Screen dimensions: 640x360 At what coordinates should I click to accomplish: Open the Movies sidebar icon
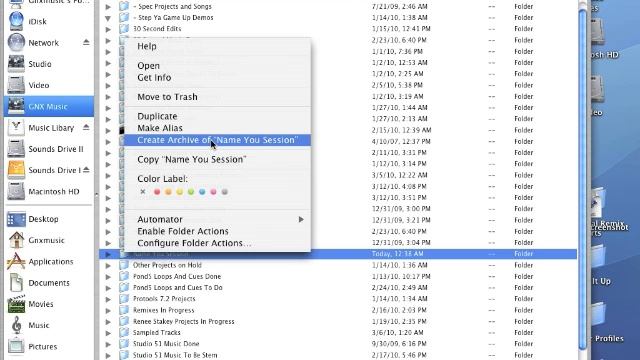tap(16, 304)
